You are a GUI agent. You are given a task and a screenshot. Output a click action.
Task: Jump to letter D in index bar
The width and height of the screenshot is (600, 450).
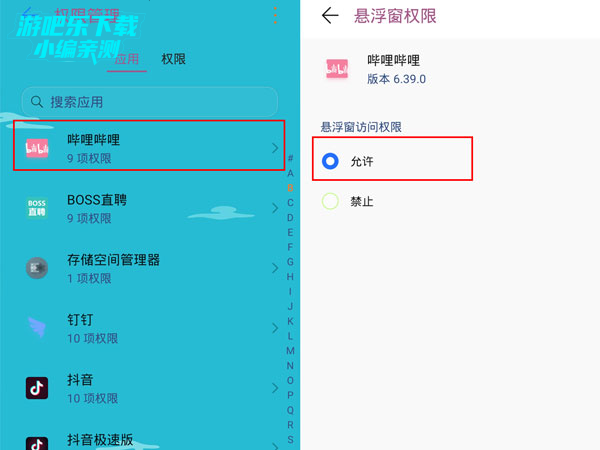pyautogui.click(x=290, y=217)
